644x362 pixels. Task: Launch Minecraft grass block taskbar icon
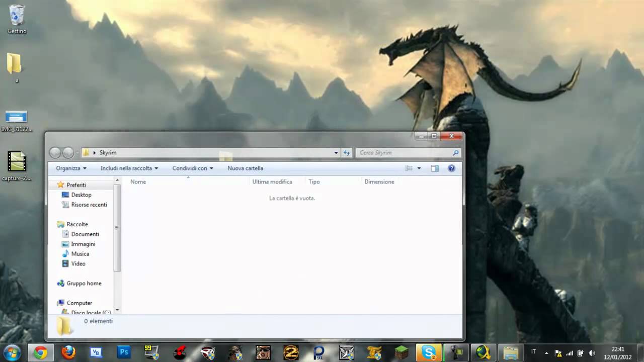[x=401, y=353]
